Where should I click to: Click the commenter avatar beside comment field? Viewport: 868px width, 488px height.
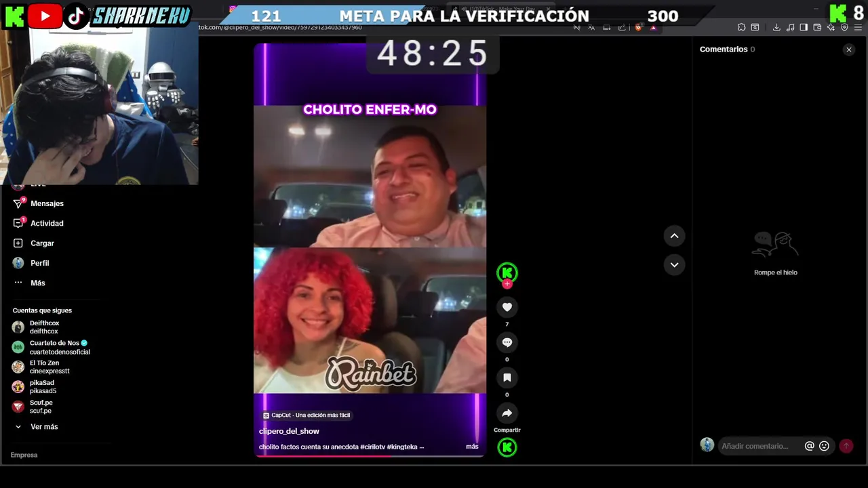click(707, 445)
